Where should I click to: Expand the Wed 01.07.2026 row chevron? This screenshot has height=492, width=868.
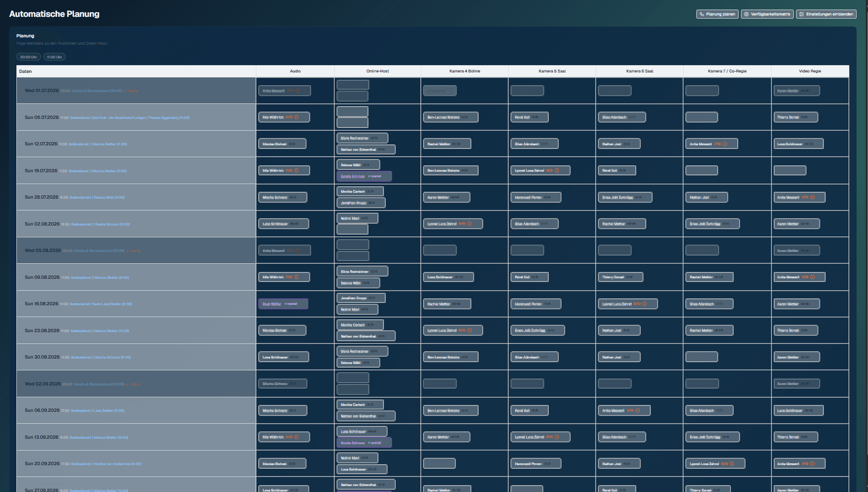(21, 91)
